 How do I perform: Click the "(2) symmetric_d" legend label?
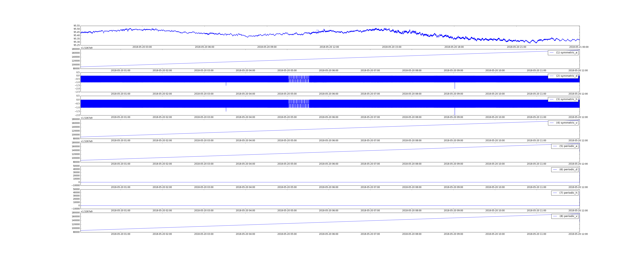[x=566, y=76]
